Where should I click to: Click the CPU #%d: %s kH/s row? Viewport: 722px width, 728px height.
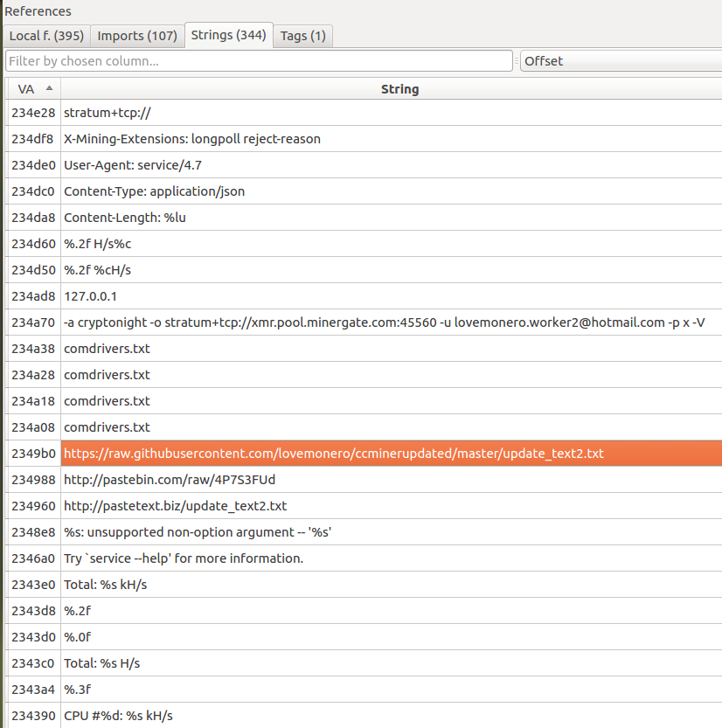click(x=118, y=716)
